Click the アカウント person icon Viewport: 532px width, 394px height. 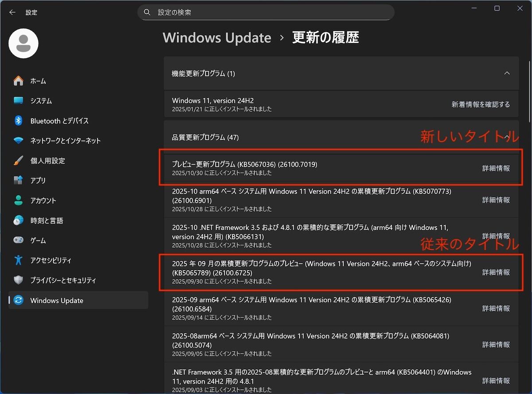[x=18, y=200]
